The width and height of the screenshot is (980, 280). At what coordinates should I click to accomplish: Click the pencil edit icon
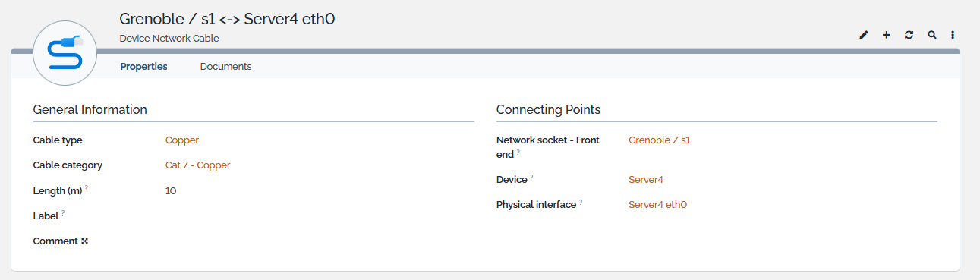[863, 35]
